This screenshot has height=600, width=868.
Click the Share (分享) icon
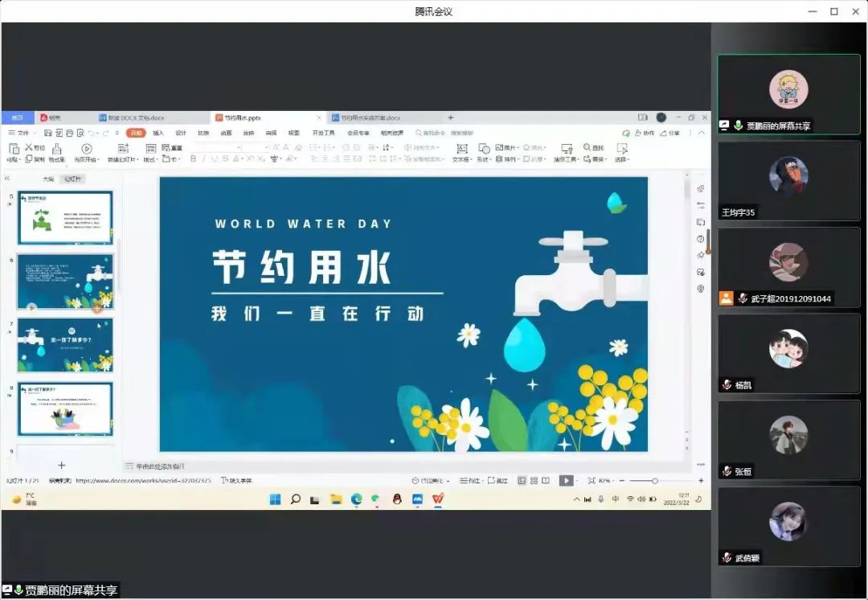(x=663, y=133)
